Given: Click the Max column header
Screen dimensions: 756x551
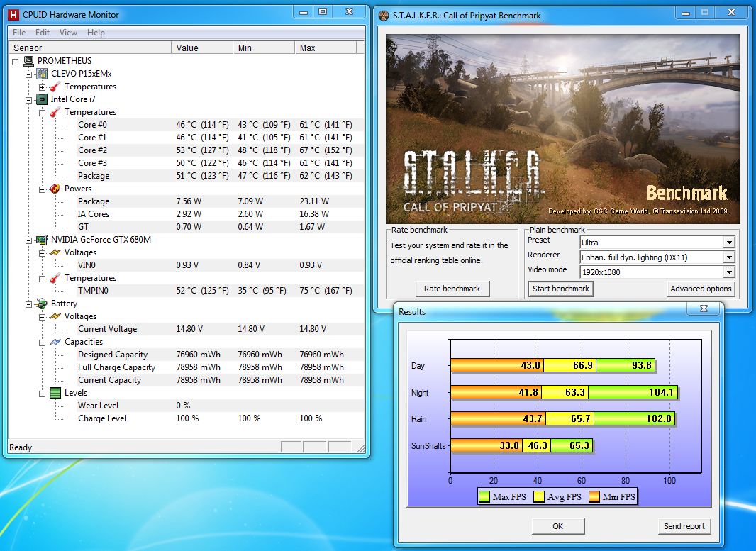Looking at the screenshot, I should pyautogui.click(x=326, y=48).
